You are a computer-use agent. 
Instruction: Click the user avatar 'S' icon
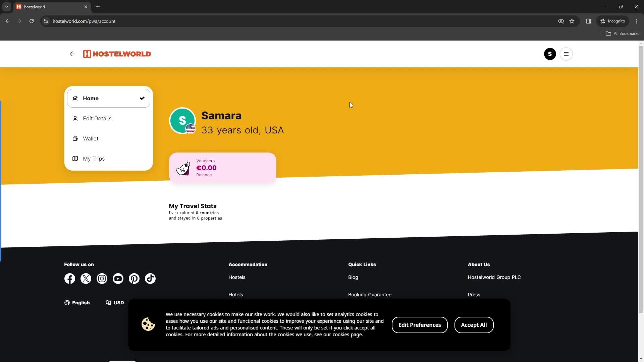pos(550,54)
